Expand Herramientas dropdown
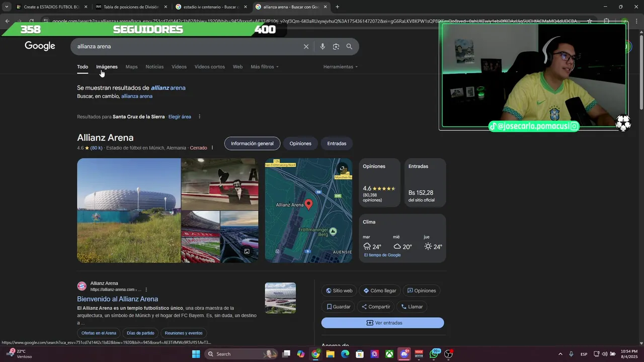Viewport: 644px width, 362px height. pyautogui.click(x=341, y=67)
